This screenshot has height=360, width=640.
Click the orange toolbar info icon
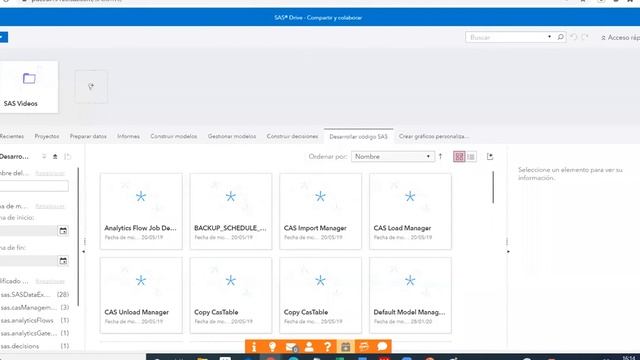point(254,347)
